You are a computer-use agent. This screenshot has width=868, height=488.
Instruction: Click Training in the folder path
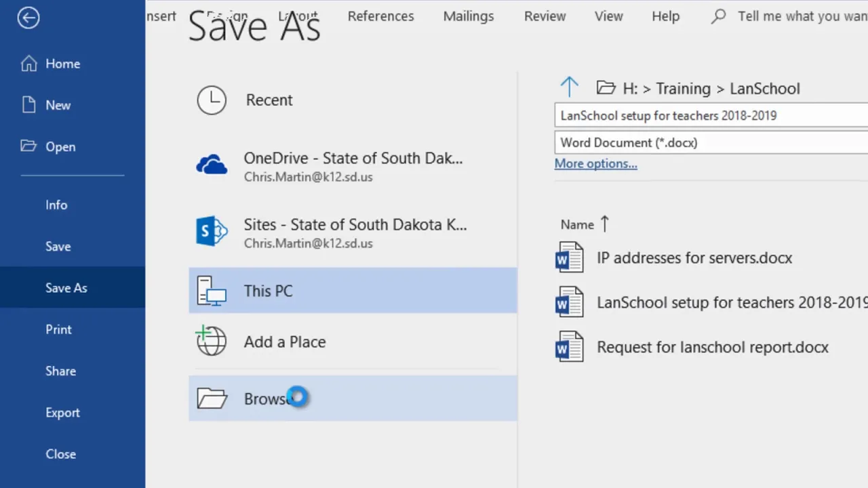pyautogui.click(x=683, y=88)
